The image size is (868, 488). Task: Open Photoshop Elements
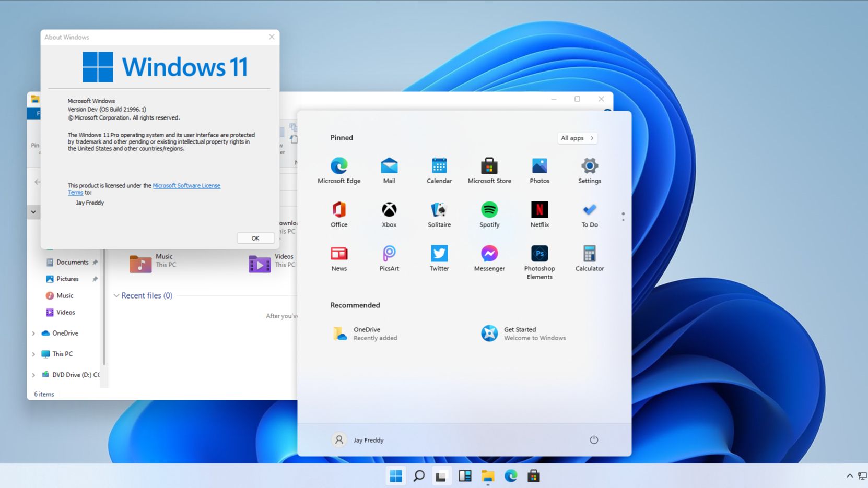[x=539, y=263]
